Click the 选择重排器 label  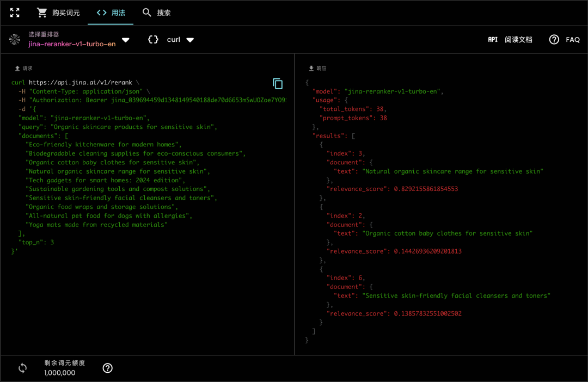coord(44,34)
